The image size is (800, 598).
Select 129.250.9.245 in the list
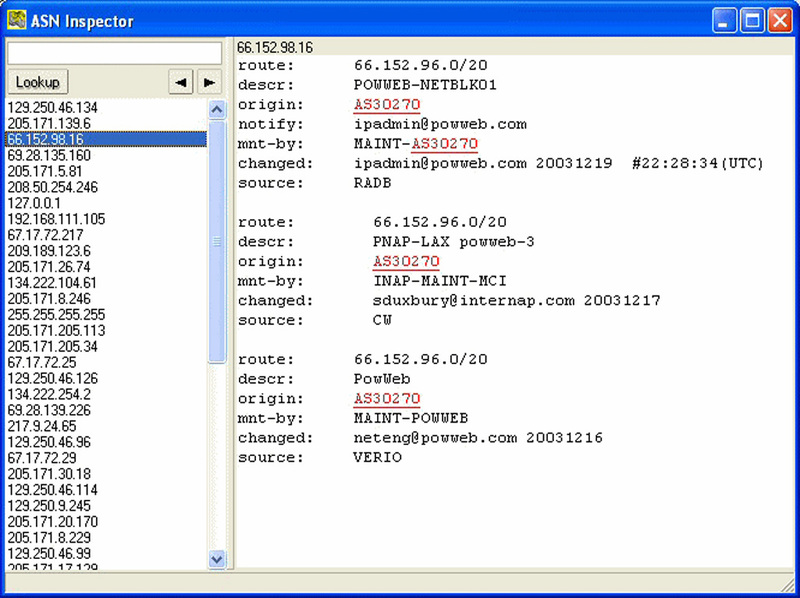click(106, 506)
